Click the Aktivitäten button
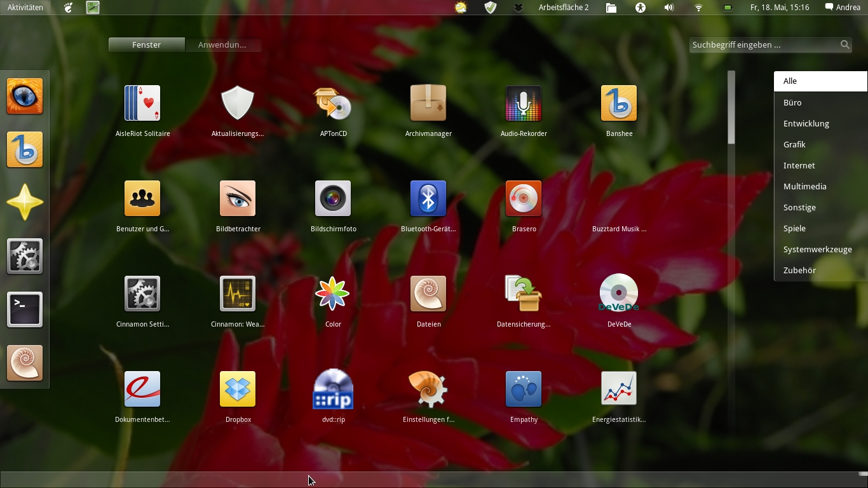 pos(25,8)
